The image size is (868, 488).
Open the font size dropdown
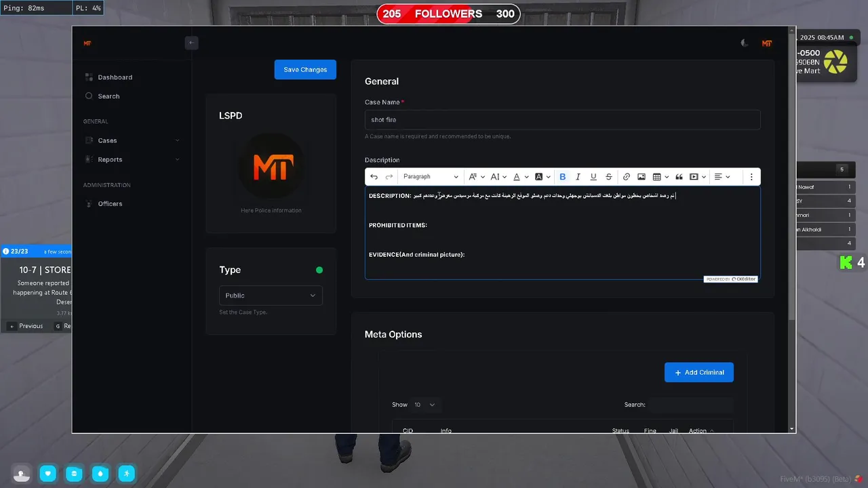498,177
